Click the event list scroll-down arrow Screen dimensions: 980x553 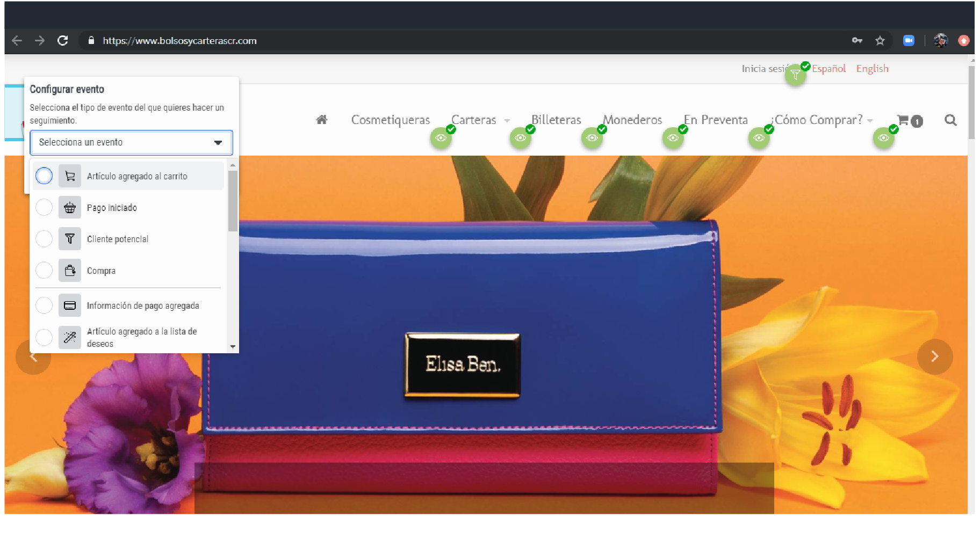coord(233,347)
